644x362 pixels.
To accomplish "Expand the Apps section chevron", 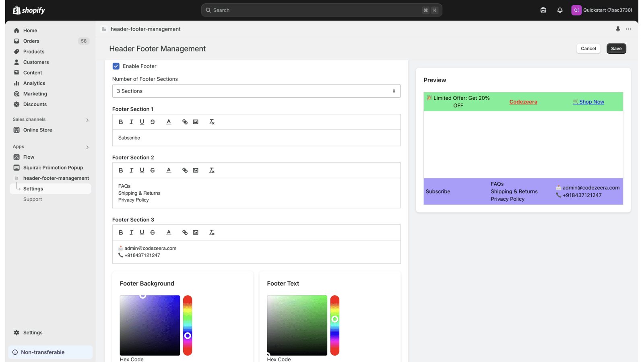I will click(x=87, y=147).
